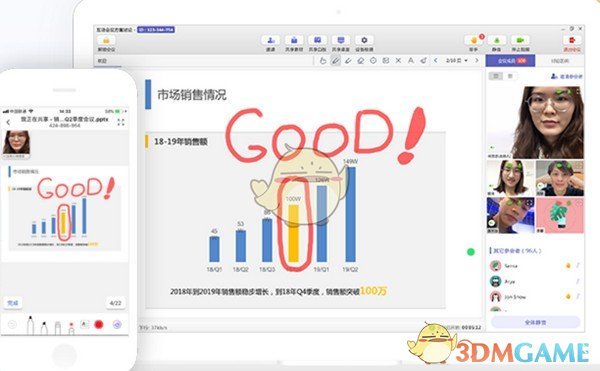Viewport: 600px width, 371px height.
Task: Open the device check gear icon
Action: coord(364,40)
